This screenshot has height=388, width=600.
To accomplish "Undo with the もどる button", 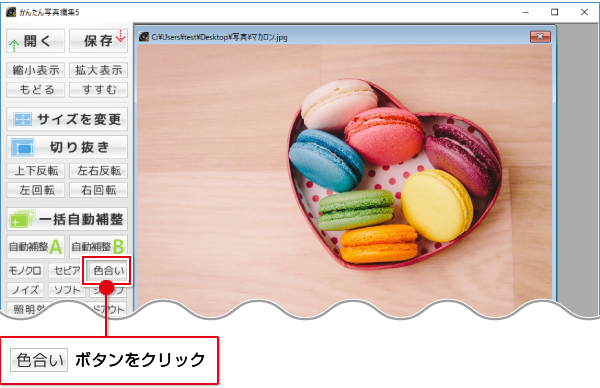I will pos(36,90).
